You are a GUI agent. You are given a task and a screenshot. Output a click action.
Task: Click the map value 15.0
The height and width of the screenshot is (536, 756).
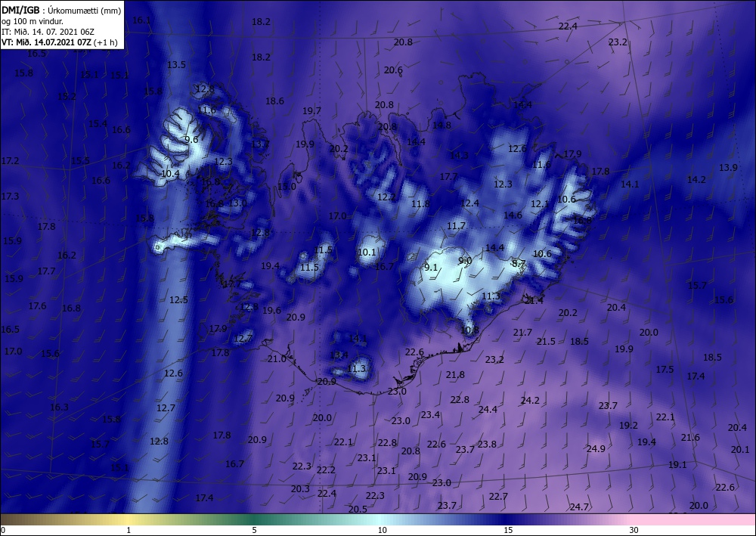pos(287,187)
